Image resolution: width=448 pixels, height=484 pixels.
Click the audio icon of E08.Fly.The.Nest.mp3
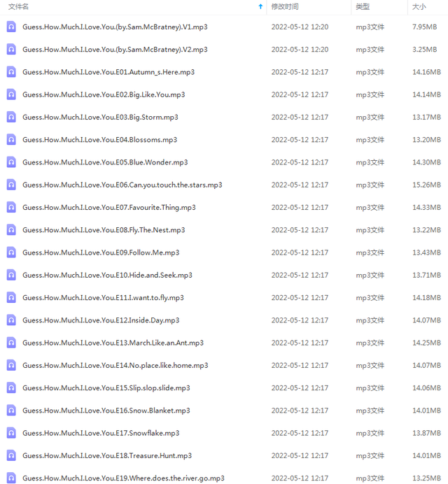pyautogui.click(x=11, y=229)
